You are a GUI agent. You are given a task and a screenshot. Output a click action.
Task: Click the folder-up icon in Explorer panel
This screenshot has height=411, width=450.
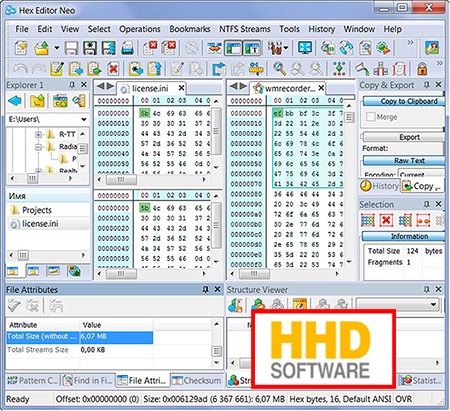pos(38,101)
